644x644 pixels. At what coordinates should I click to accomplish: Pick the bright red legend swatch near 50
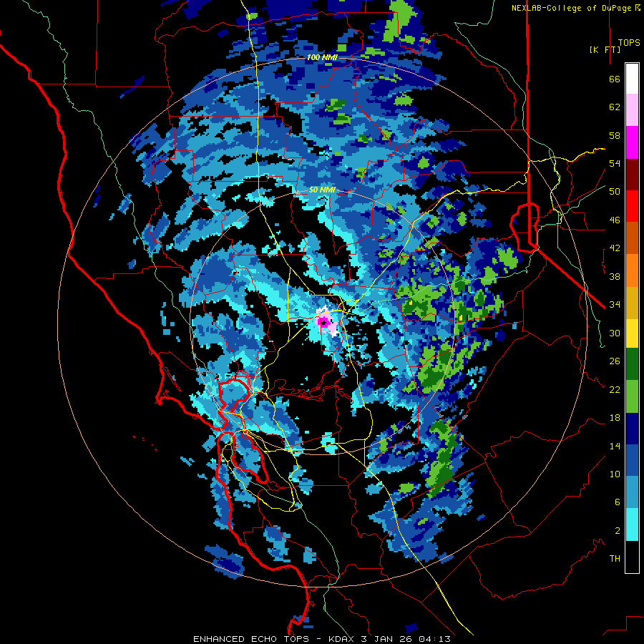[632, 206]
